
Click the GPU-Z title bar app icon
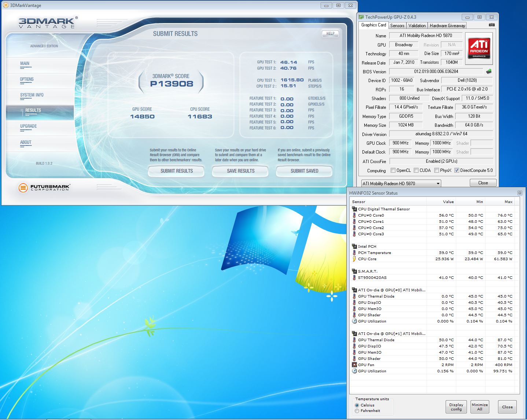click(361, 17)
